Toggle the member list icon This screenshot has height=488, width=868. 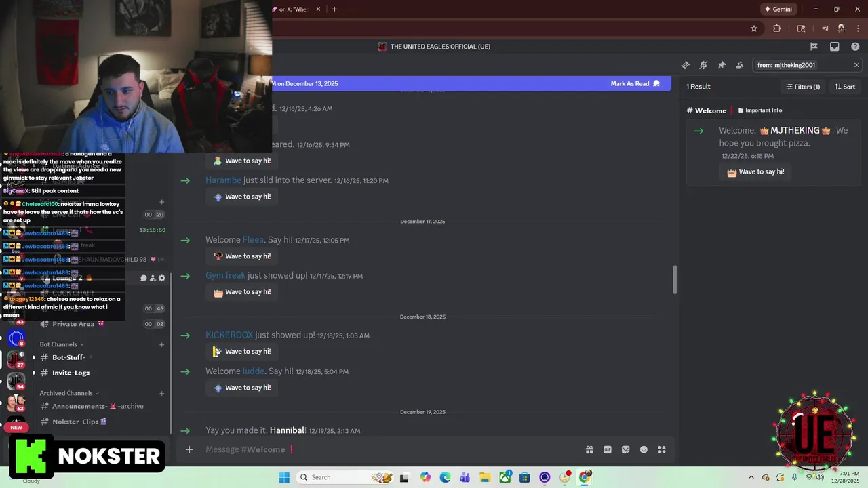[x=740, y=65]
